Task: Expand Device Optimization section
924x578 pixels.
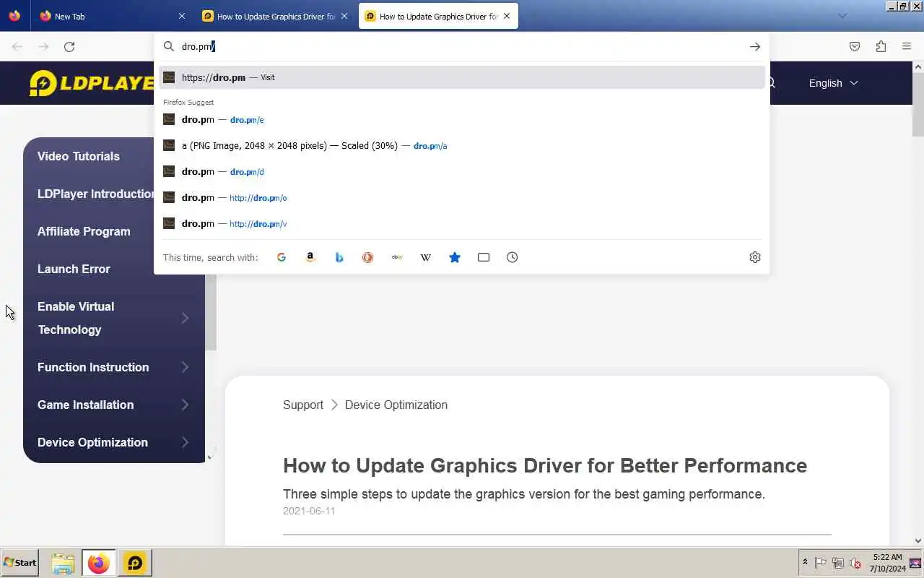Action: [185, 442]
